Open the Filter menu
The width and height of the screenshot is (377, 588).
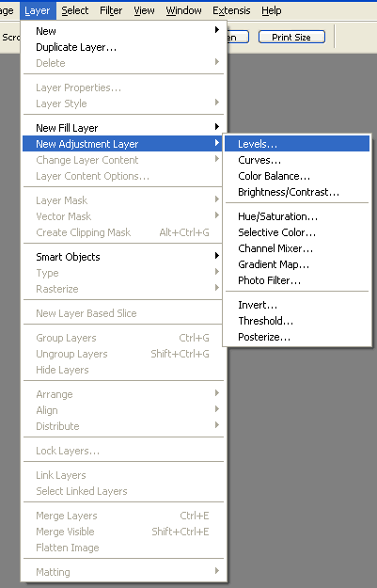tap(111, 10)
